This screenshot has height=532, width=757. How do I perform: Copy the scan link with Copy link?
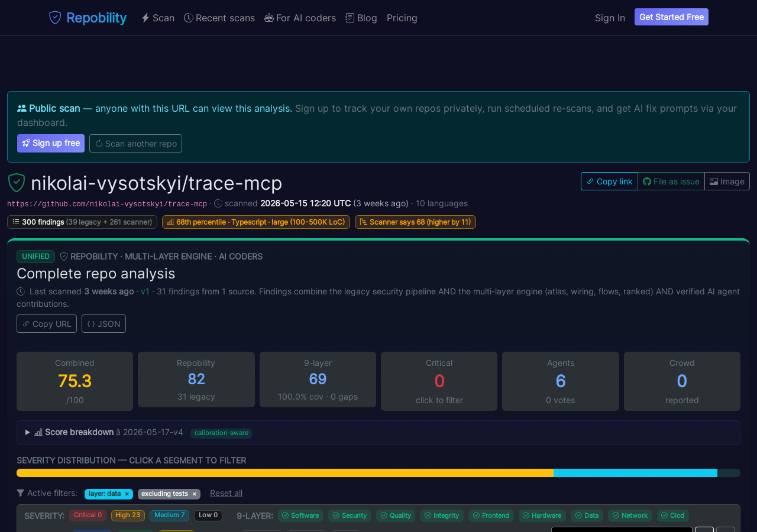609,181
